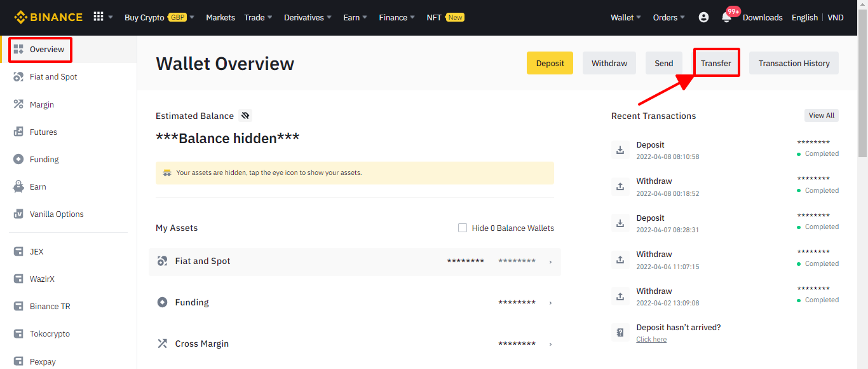The width and height of the screenshot is (868, 369).
Task: Click the Binance TR sidebar icon
Action: [x=18, y=306]
